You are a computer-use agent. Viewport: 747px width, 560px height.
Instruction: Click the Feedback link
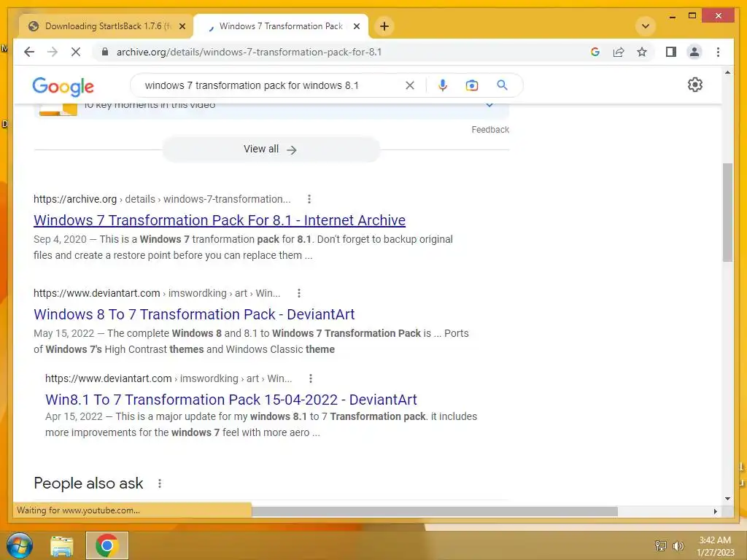[490, 130]
